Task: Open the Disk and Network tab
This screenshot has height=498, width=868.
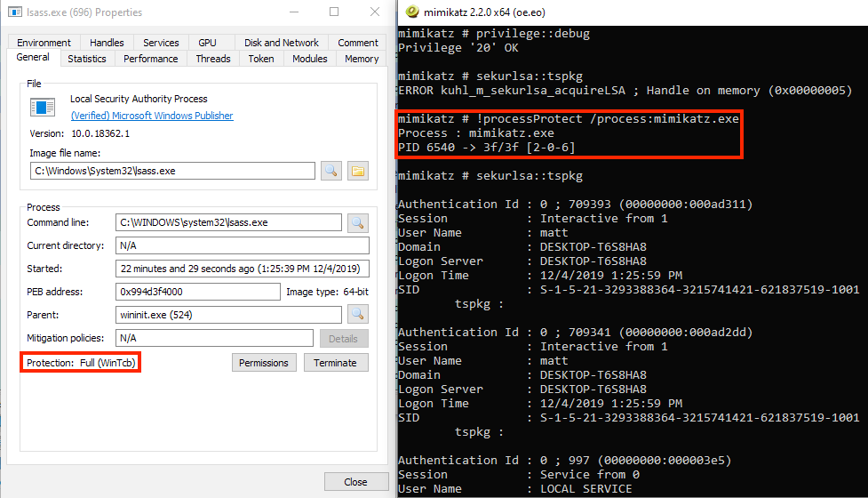Action: (282, 43)
